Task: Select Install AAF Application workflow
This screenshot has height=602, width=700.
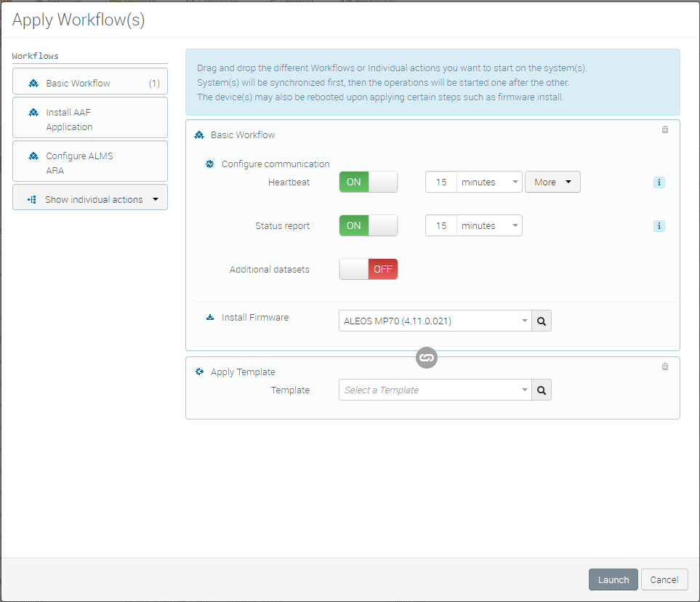Action: point(90,119)
